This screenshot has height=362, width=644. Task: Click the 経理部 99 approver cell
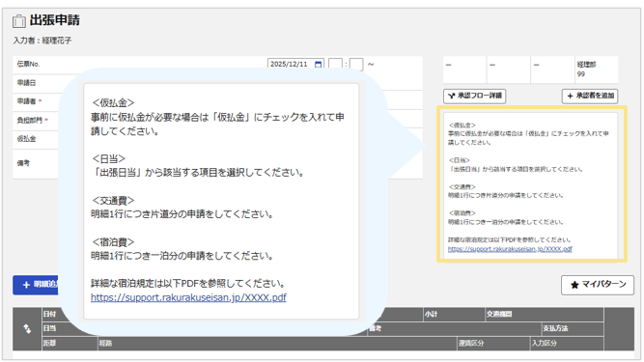pos(597,70)
